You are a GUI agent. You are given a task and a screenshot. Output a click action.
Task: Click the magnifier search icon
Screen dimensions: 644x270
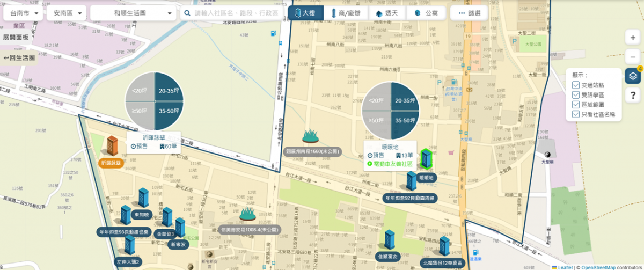tap(187, 13)
